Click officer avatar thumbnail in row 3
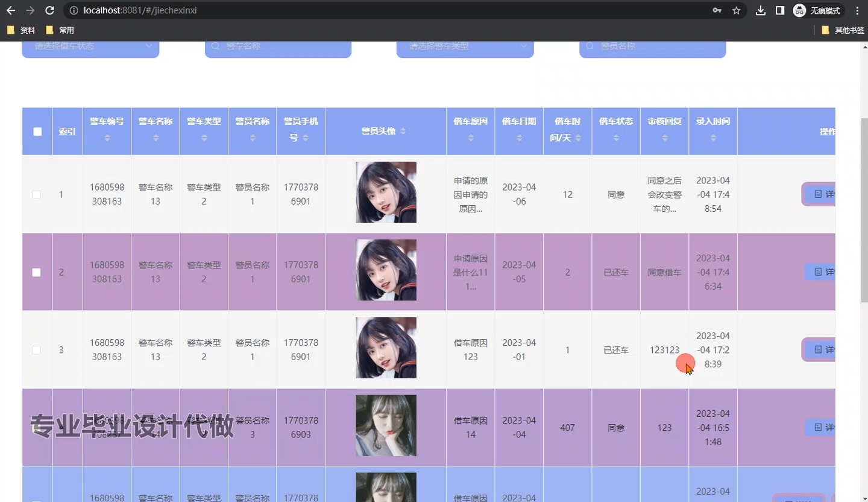Image resolution: width=868 pixels, height=502 pixels. point(386,348)
